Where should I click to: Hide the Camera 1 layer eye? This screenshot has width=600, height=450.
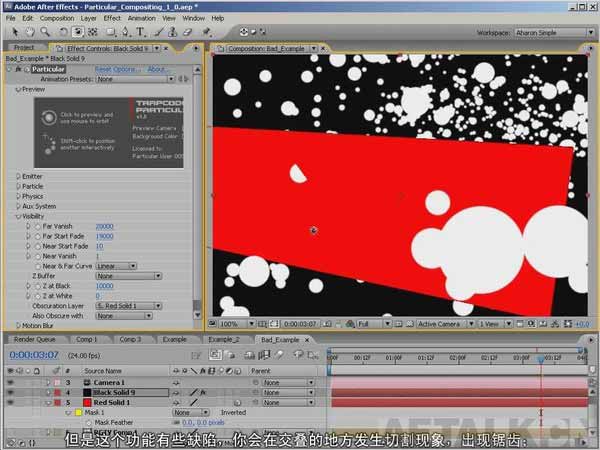tap(10, 382)
